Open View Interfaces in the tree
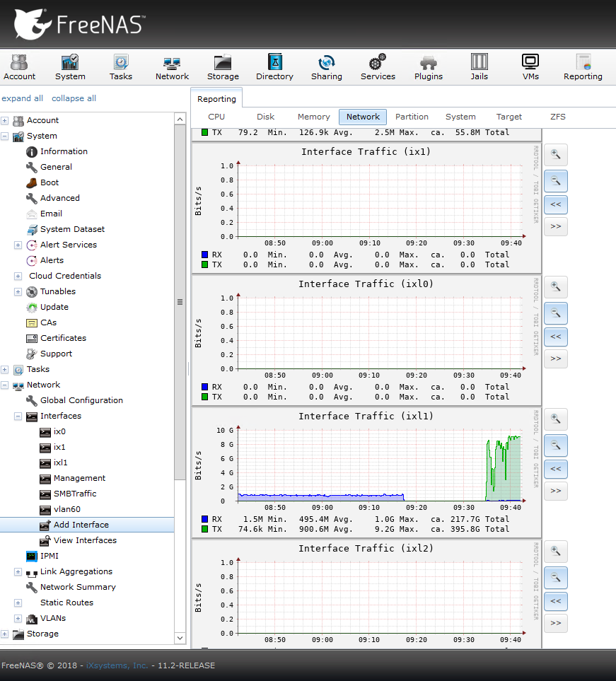Image resolution: width=616 pixels, height=681 pixels. pos(85,540)
